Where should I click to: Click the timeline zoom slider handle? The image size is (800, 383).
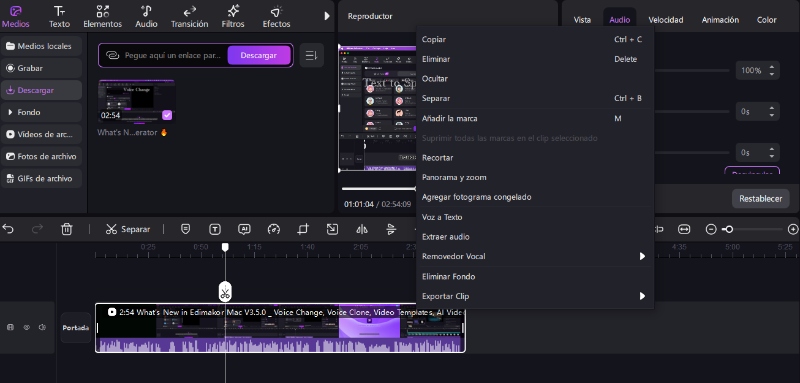point(729,229)
